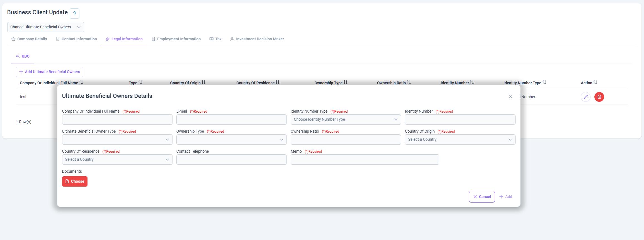Sort the Action column
Screen dimensions: 644x240
(595, 83)
